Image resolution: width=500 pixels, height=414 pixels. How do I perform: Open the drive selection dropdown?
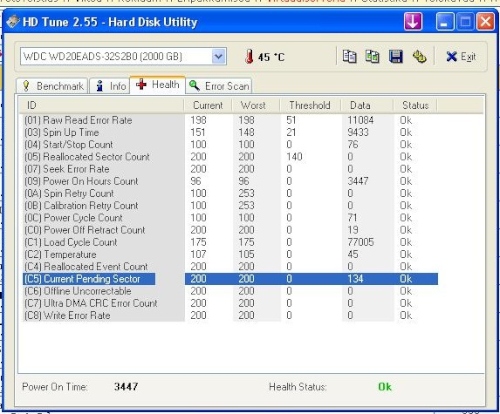218,56
